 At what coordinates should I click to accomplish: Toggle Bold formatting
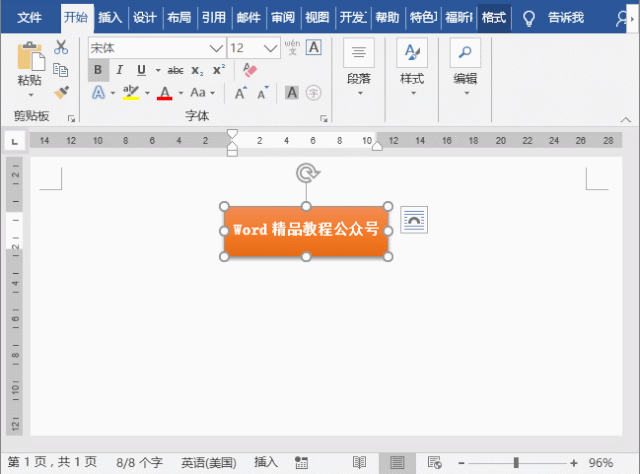tap(98, 70)
